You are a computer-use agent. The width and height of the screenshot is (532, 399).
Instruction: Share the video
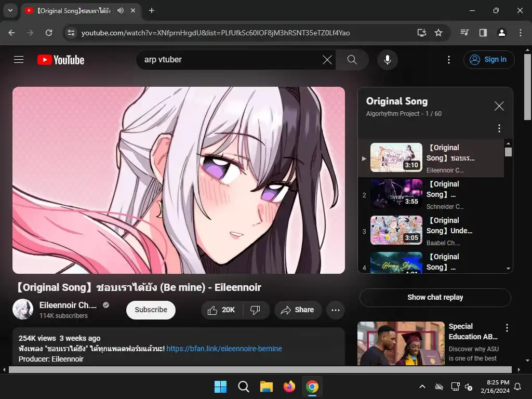click(298, 310)
